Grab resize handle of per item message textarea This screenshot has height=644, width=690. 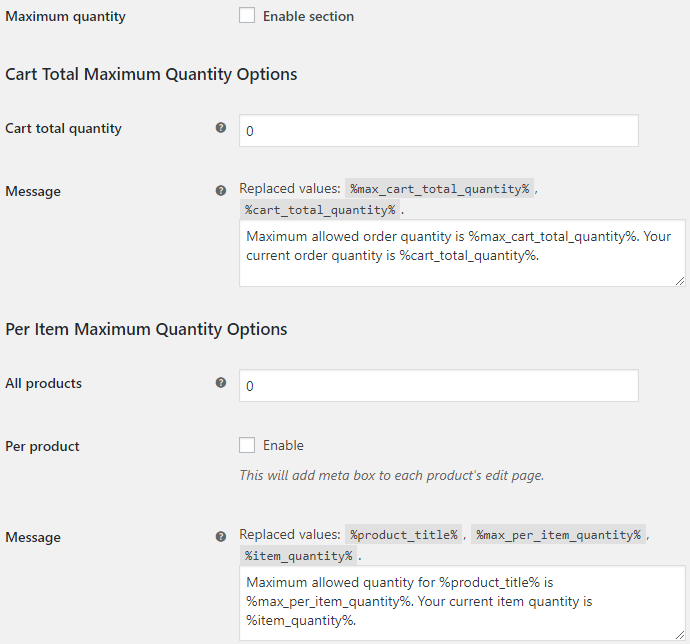tap(680, 635)
